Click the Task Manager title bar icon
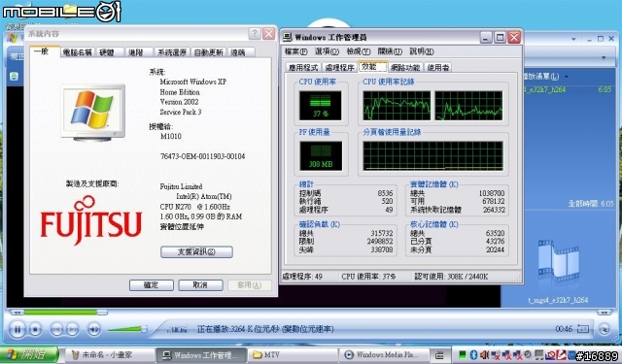 [x=288, y=37]
